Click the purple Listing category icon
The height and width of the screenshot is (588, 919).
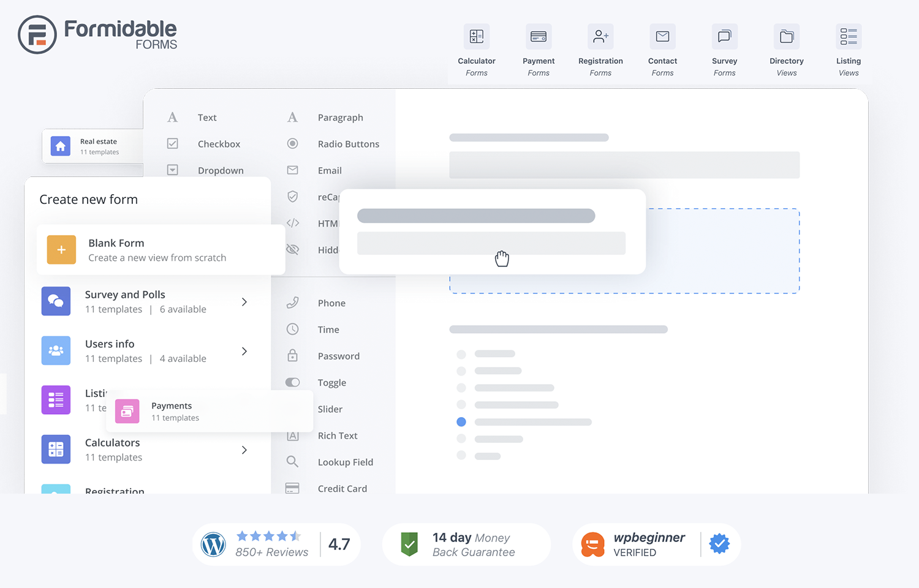(x=56, y=400)
